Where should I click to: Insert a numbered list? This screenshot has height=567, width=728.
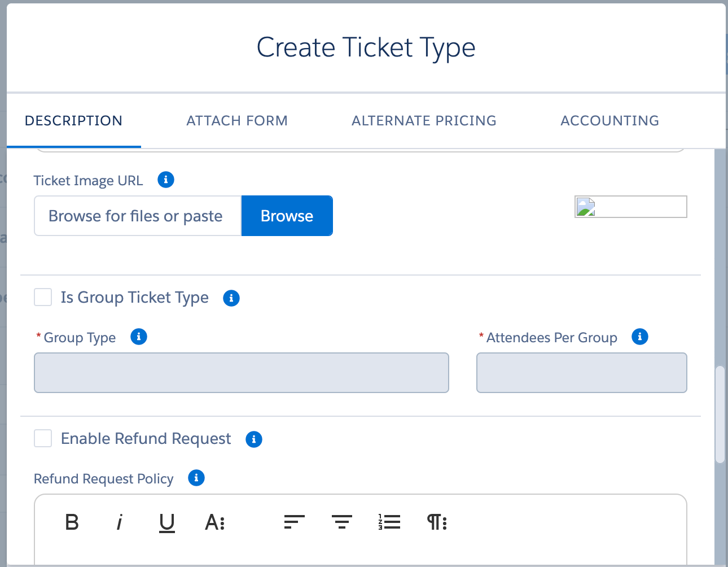pos(389,522)
